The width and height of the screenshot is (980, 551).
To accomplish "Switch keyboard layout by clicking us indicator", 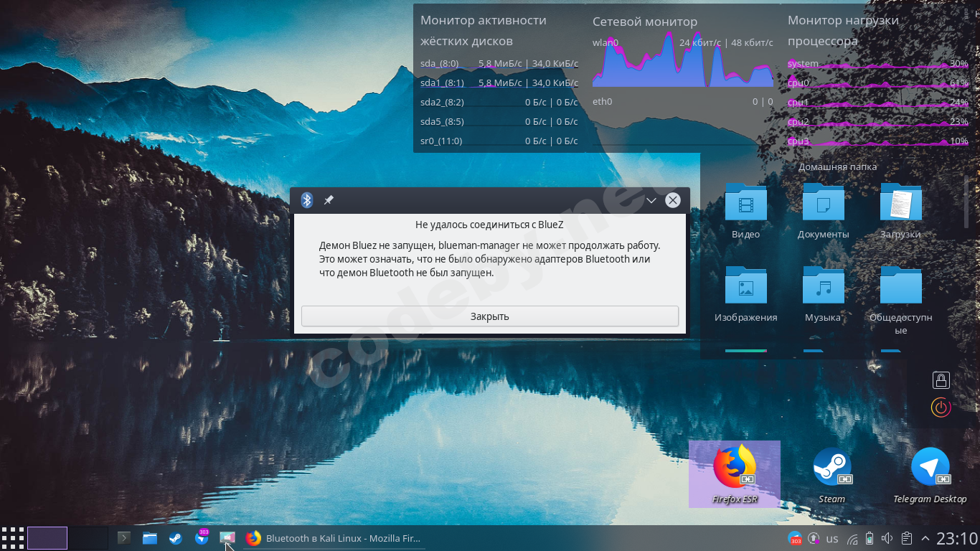I will click(x=832, y=538).
